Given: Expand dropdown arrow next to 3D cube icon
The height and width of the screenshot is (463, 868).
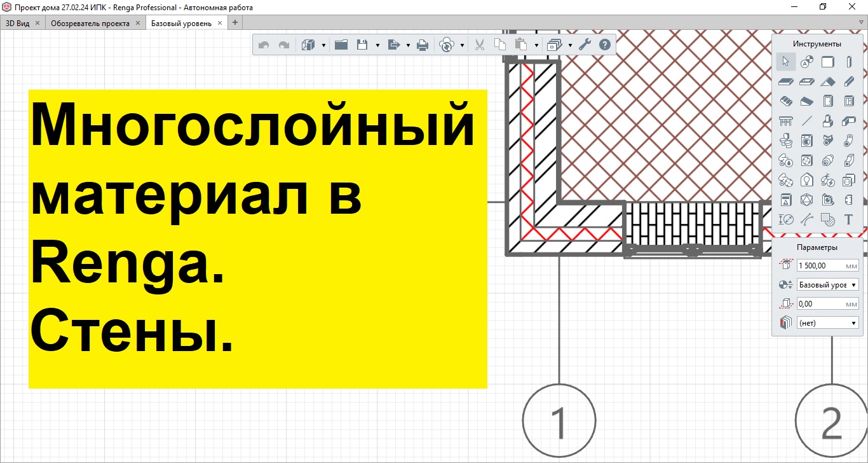Looking at the screenshot, I should 323,45.
